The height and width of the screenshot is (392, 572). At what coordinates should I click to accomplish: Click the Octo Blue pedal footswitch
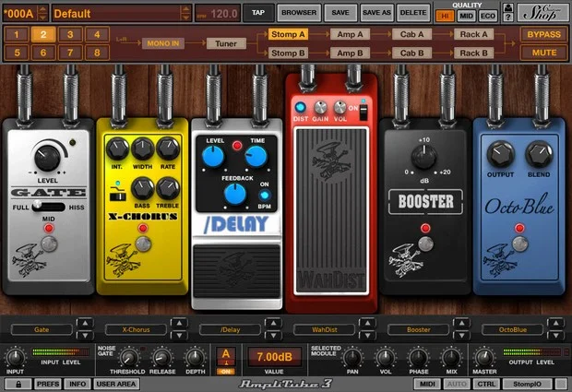pyautogui.click(x=519, y=244)
